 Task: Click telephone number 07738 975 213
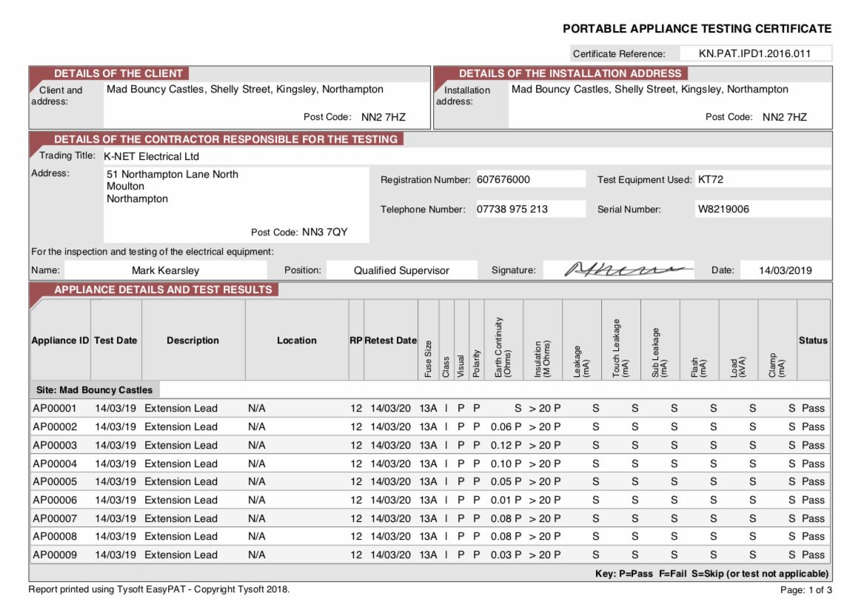512,209
